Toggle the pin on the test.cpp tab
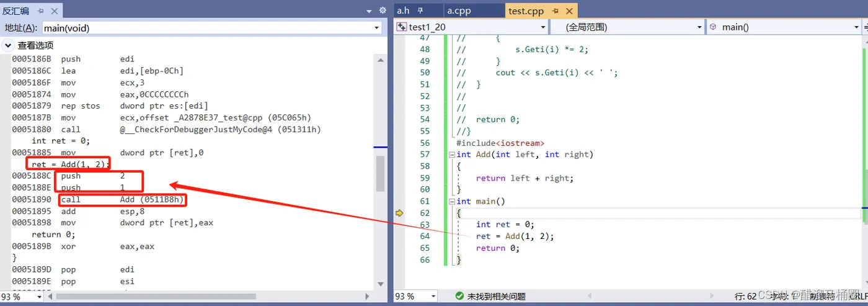Image resolution: width=868 pixels, height=306 pixels. (x=556, y=11)
